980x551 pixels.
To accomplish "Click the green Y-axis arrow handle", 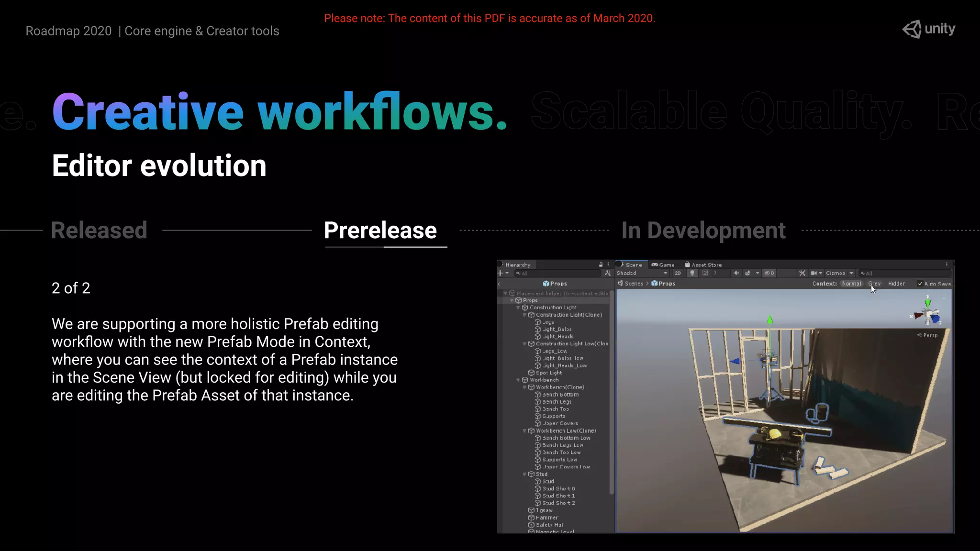I will coord(770,319).
